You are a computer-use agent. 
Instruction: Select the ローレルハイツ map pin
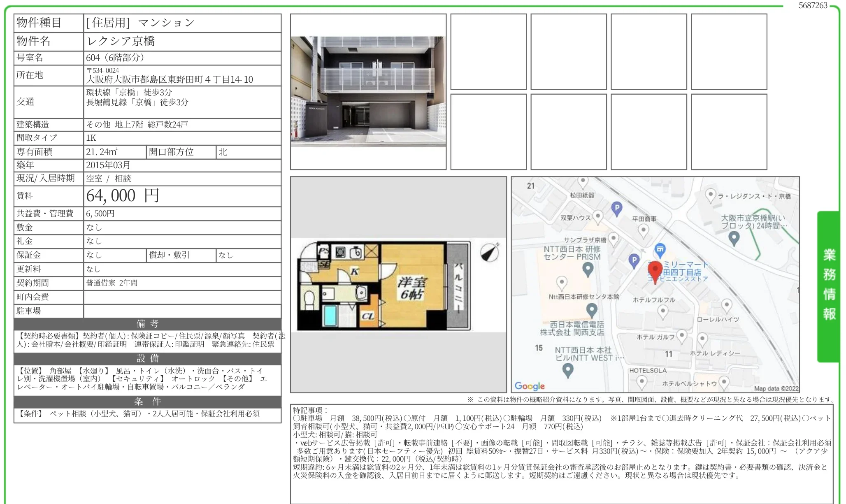[x=727, y=306]
